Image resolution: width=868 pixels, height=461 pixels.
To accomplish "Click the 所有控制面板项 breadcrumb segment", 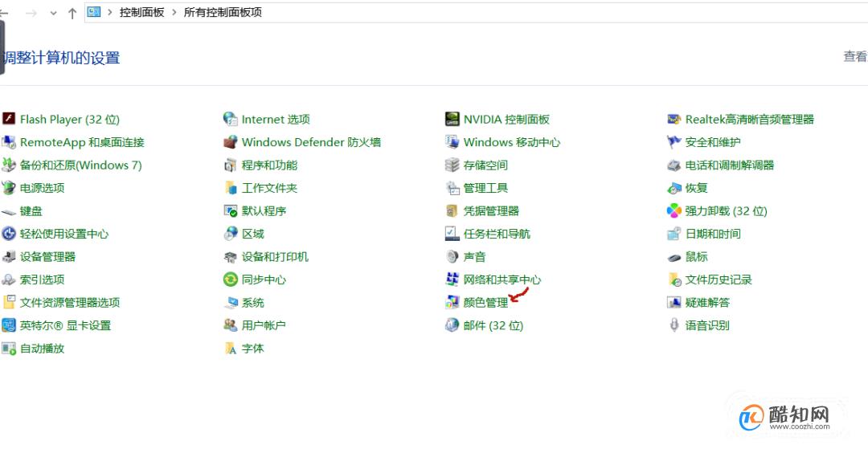I will tap(223, 12).
